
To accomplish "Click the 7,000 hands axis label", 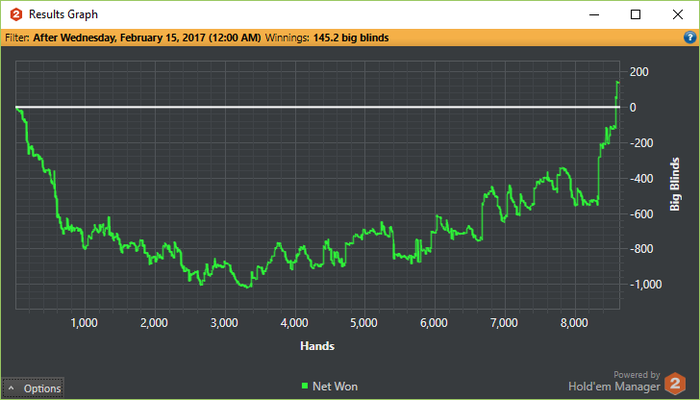I will (x=504, y=323).
